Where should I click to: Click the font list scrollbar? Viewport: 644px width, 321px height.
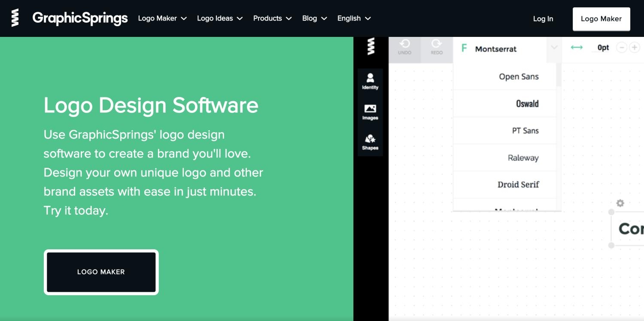(559, 76)
